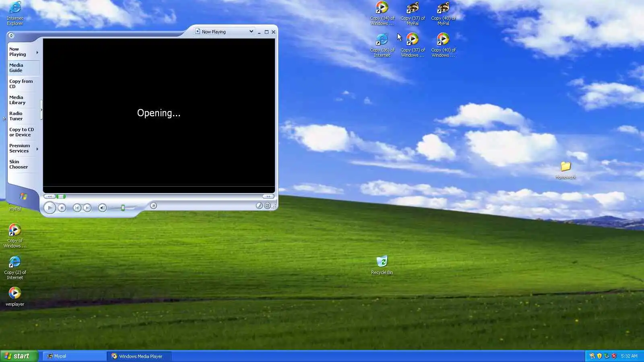This screenshot has height=362, width=644.
Task: Expand the Now Playing tab arrow
Action: (x=37, y=52)
